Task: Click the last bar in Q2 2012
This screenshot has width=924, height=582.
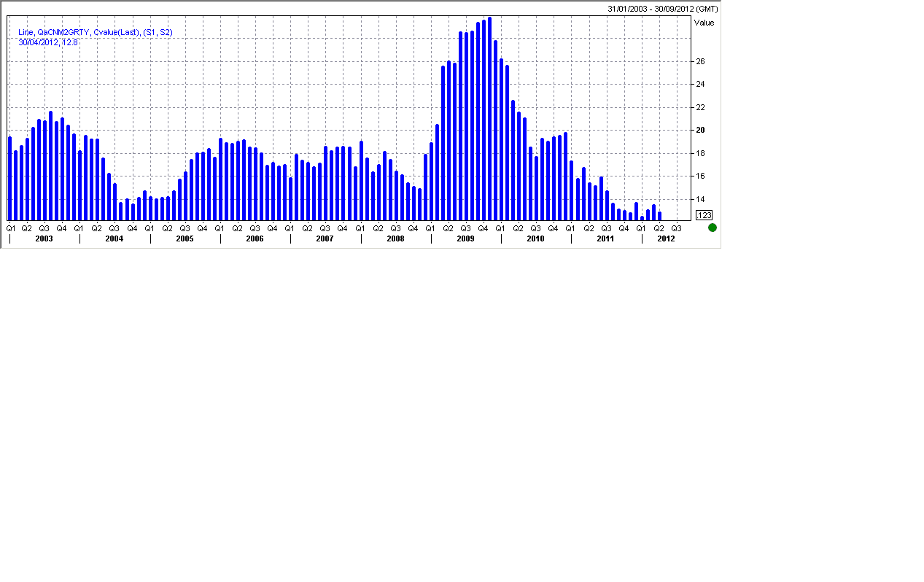Action: (x=659, y=216)
